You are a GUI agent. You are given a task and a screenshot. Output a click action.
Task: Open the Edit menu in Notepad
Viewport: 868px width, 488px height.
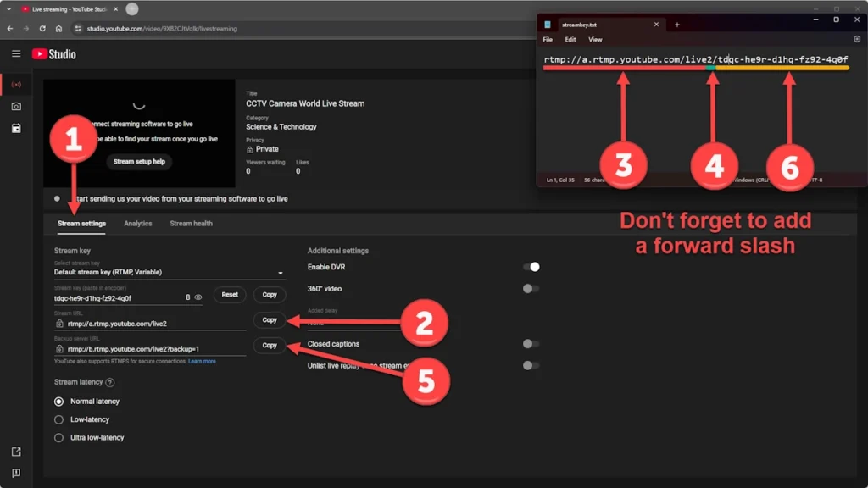pyautogui.click(x=570, y=40)
